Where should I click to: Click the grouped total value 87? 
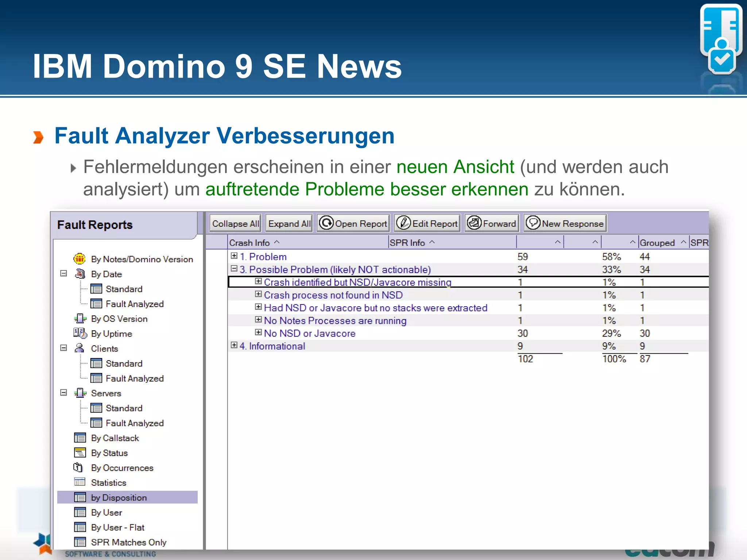(x=645, y=359)
